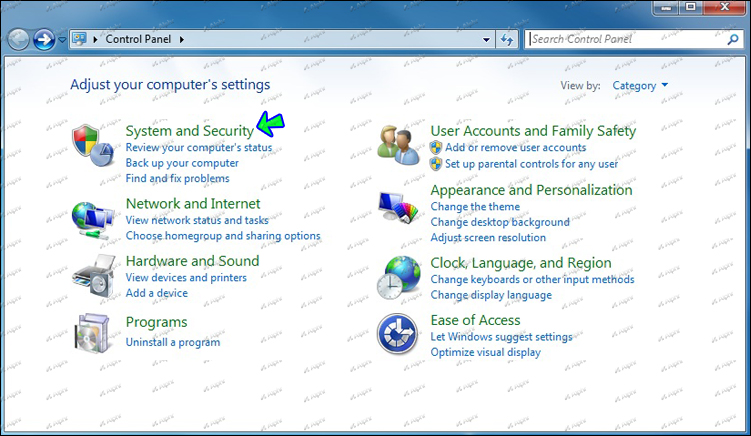Open Choose homegroup and sharing options

point(223,236)
